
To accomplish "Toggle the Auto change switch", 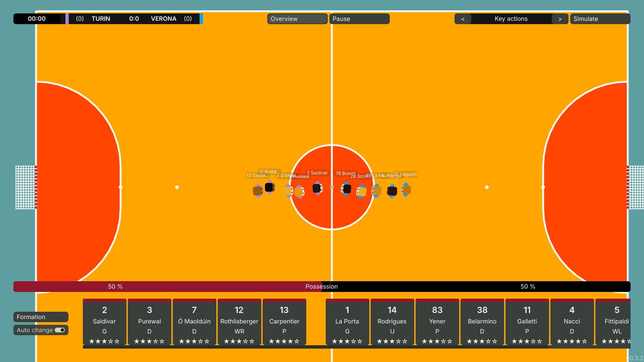I will pos(60,330).
